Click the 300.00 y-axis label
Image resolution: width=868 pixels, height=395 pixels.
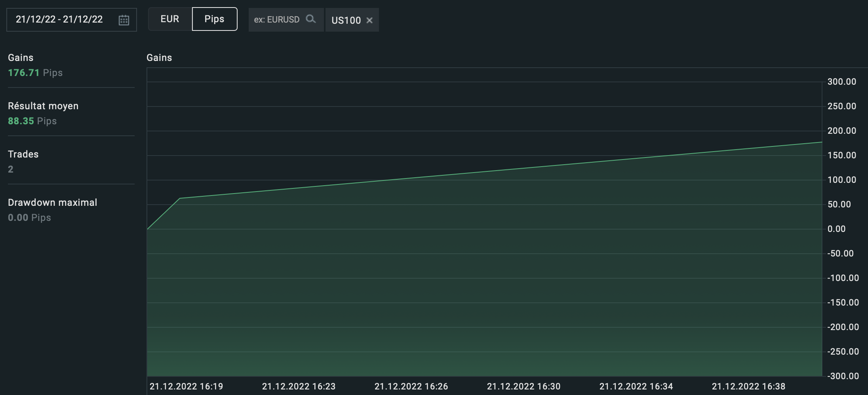click(842, 82)
